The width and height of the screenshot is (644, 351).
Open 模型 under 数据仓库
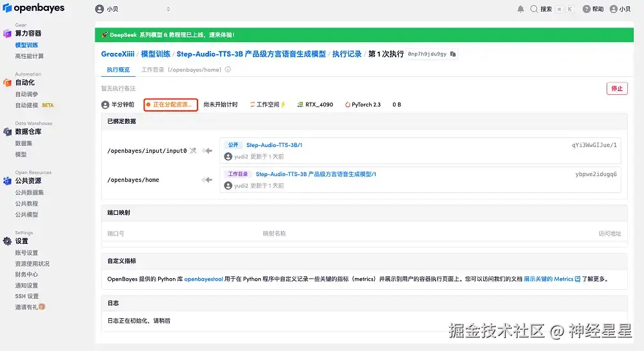pos(21,154)
